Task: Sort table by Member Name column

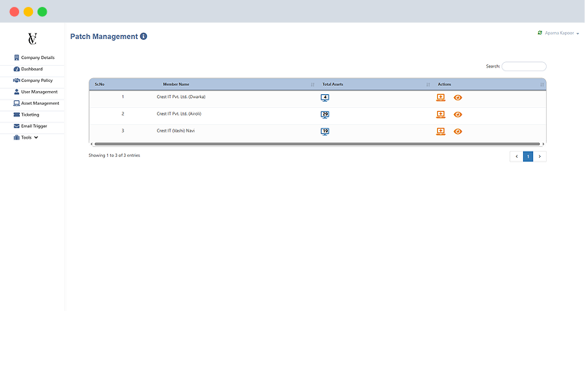Action: [176, 84]
